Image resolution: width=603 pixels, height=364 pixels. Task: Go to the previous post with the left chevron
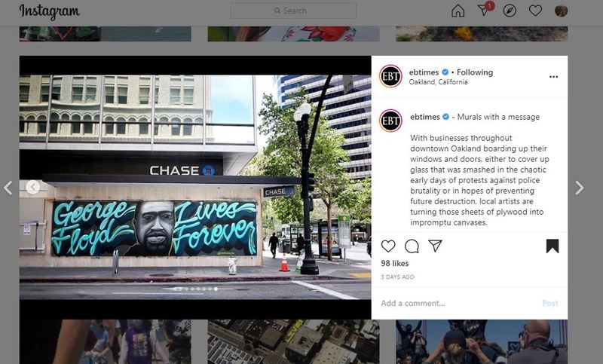click(8, 188)
